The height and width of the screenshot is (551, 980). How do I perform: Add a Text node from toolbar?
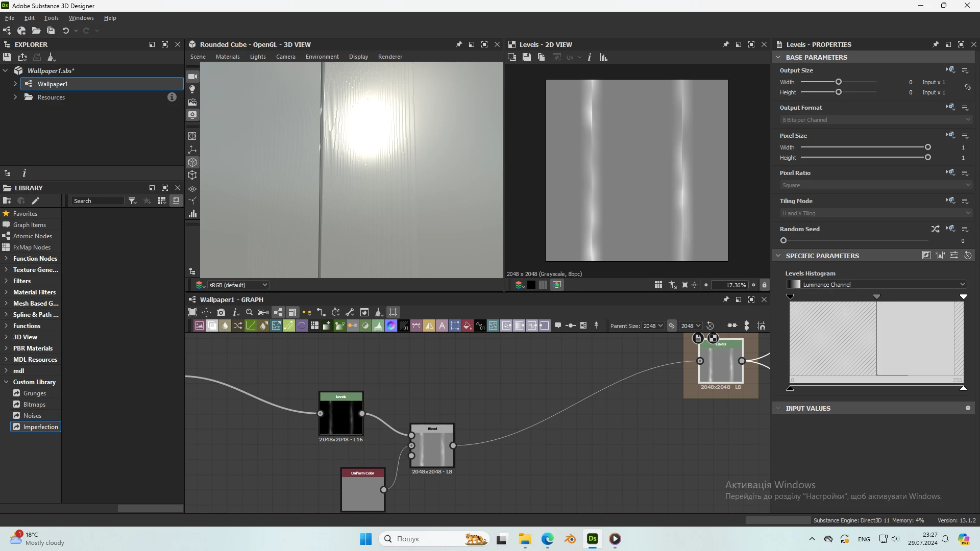[442, 326]
